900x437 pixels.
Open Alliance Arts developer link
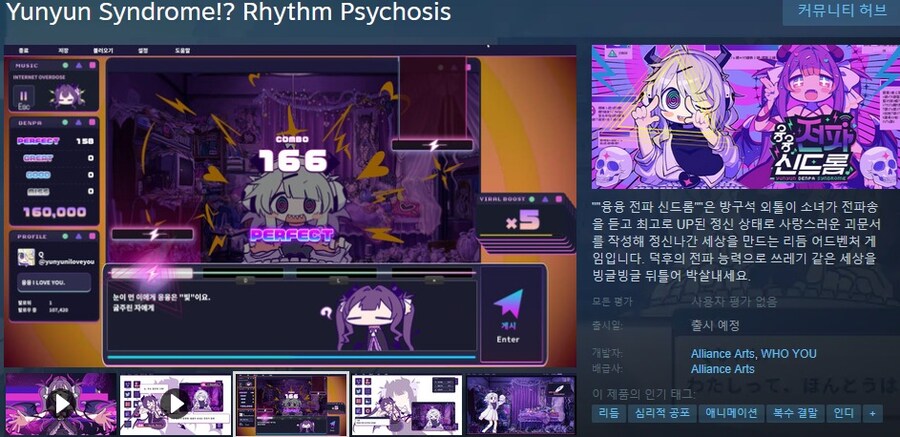(723, 354)
